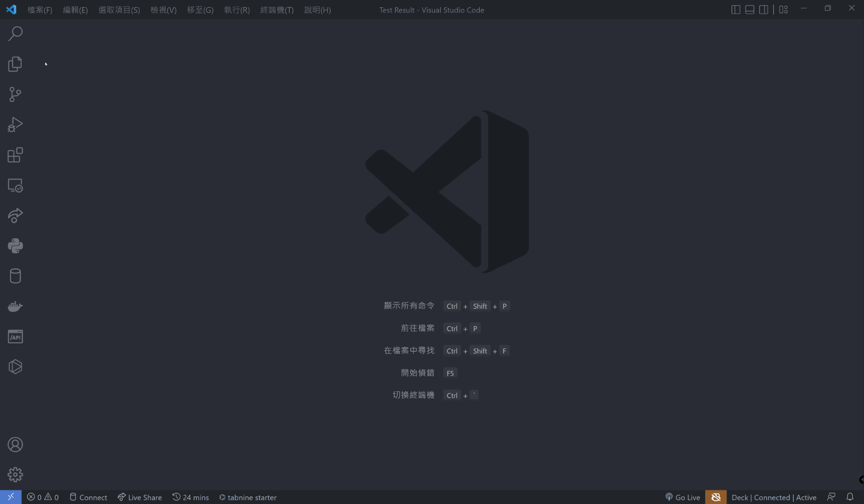Open tabnine starter status item
The height and width of the screenshot is (504, 864).
point(248,497)
